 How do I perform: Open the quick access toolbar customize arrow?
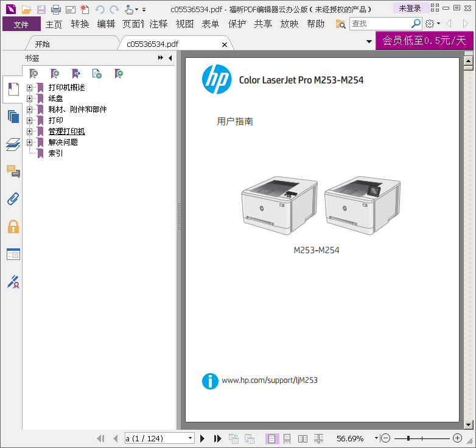(x=144, y=10)
